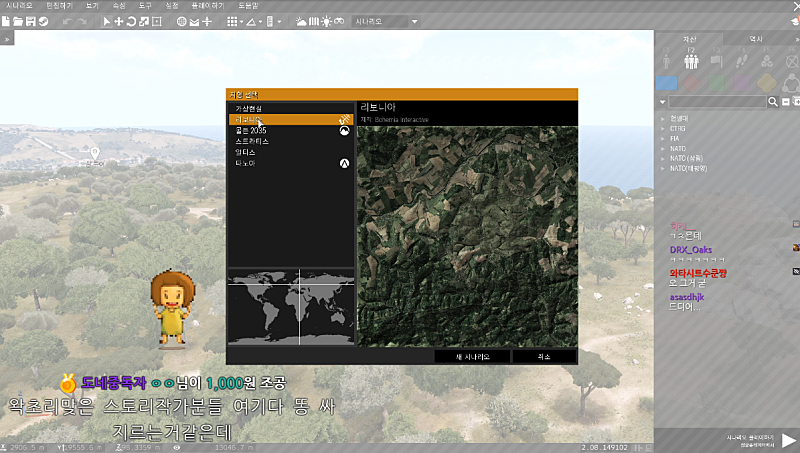
Task: Click the Save scenario floppy icon
Action: click(x=32, y=21)
